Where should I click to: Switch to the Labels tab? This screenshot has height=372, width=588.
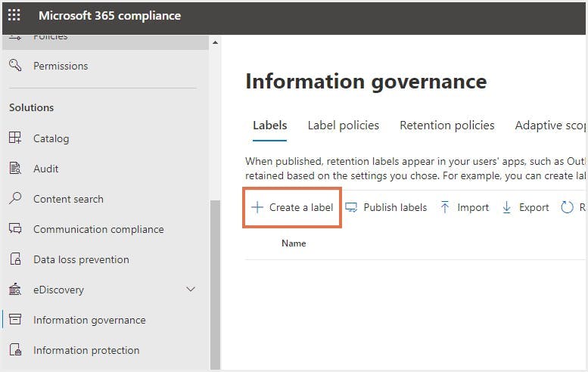pyautogui.click(x=269, y=125)
